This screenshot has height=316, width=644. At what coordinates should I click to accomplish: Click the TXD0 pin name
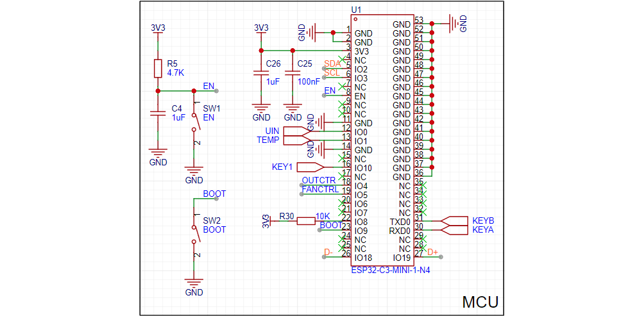[x=400, y=222]
